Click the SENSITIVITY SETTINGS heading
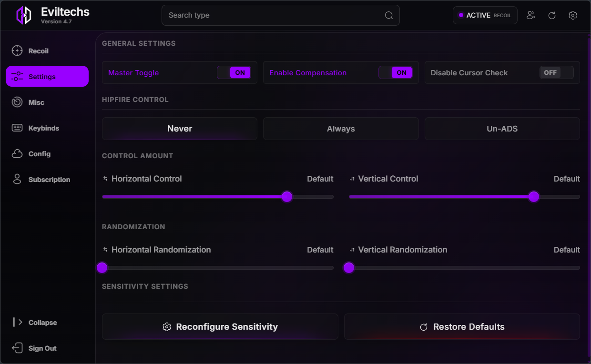 coord(145,286)
